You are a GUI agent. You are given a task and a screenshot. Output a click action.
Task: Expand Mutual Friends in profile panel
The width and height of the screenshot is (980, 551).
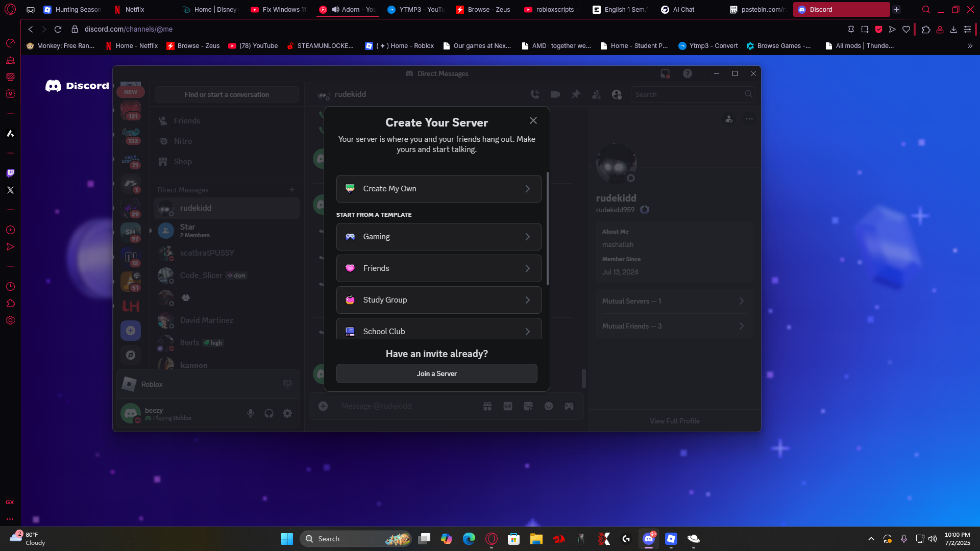[x=674, y=326]
